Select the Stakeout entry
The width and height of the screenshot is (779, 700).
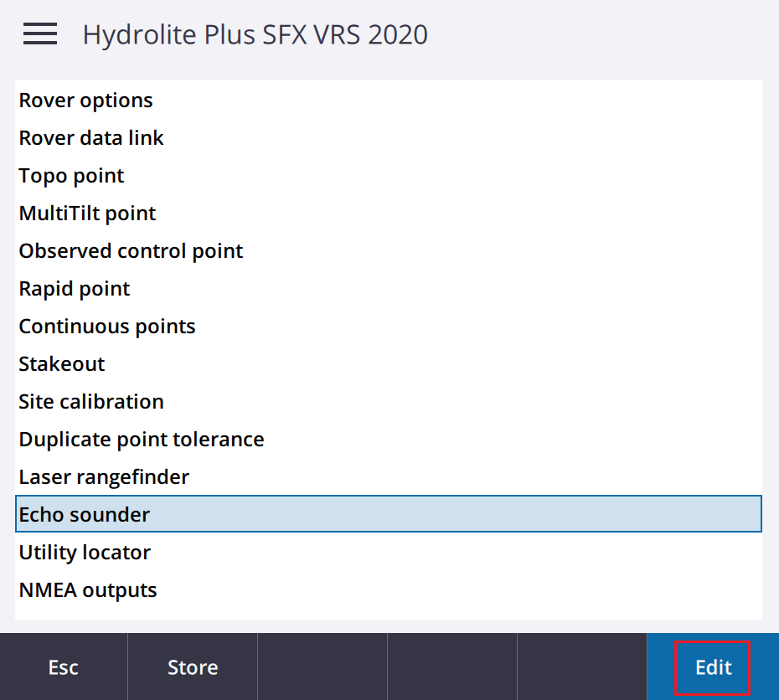tap(389, 364)
